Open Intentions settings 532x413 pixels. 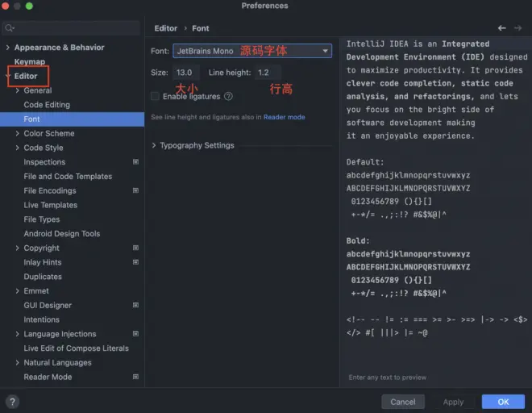(x=41, y=319)
